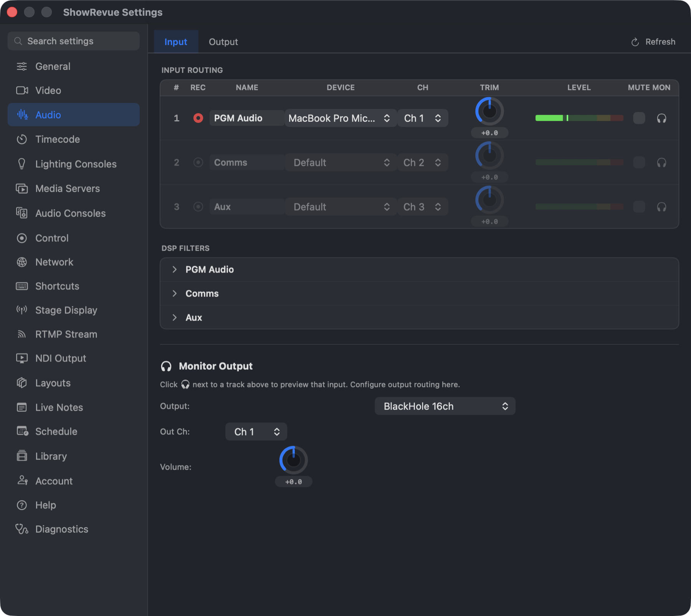Click the Audio waveform sidebar icon

pyautogui.click(x=22, y=114)
